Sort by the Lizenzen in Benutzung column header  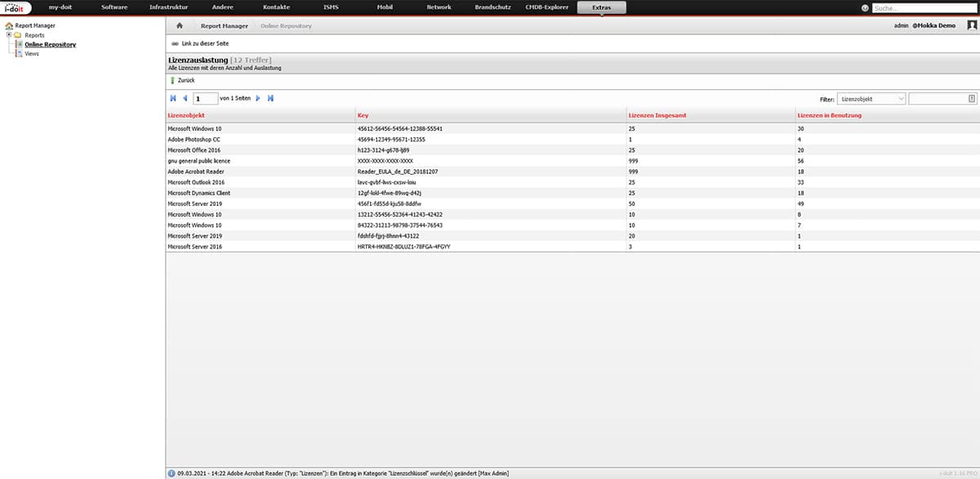(x=829, y=115)
